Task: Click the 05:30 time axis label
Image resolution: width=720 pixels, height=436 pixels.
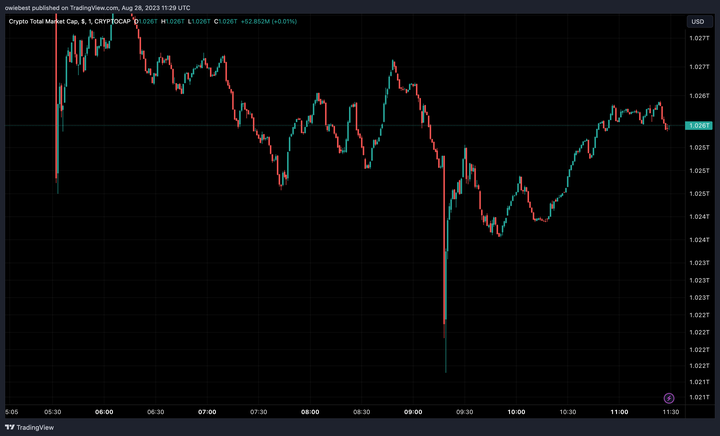Action: tap(53, 412)
